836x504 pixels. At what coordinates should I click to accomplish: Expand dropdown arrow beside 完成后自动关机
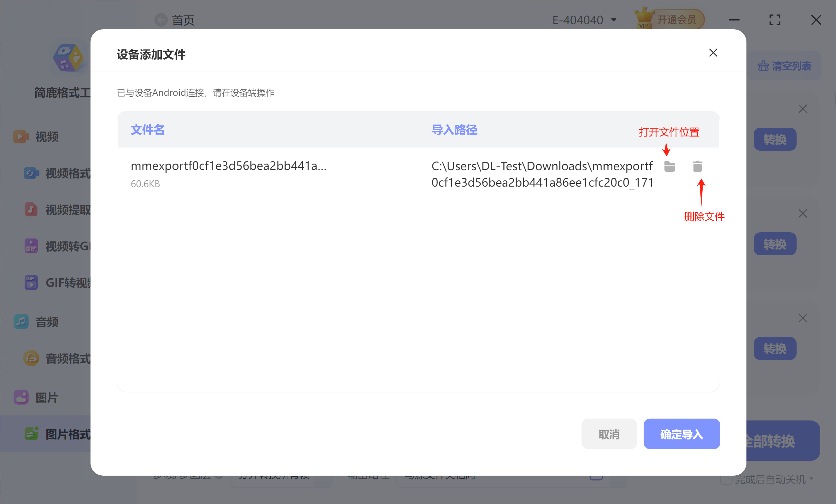[811, 479]
